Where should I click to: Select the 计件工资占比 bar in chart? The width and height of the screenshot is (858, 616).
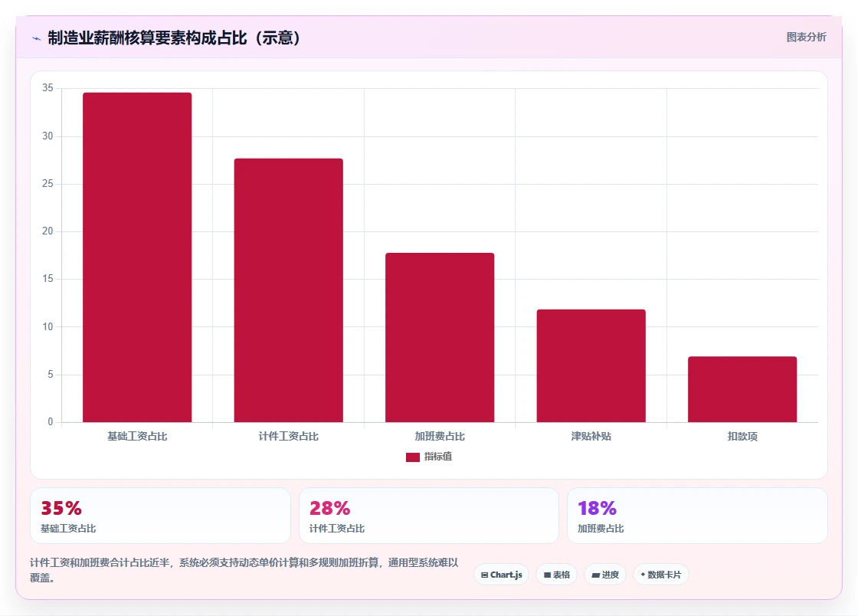coord(288,290)
